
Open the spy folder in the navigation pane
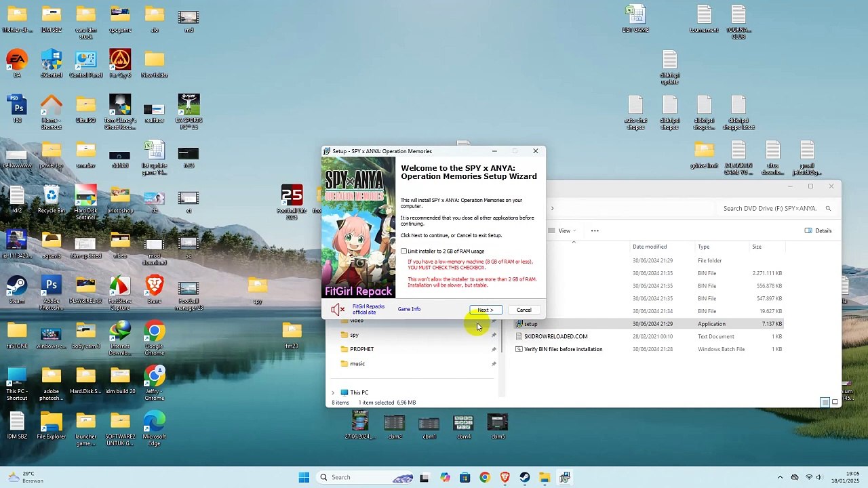[354, 335]
